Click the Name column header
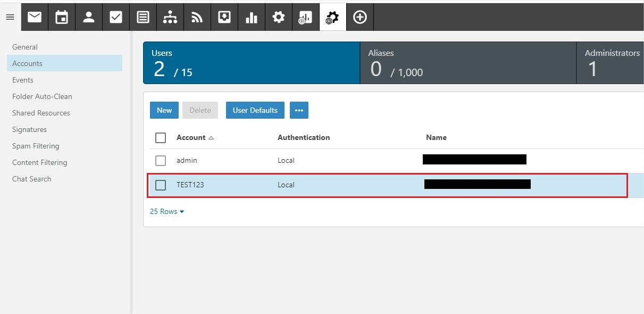This screenshot has width=644, height=314. pos(436,137)
